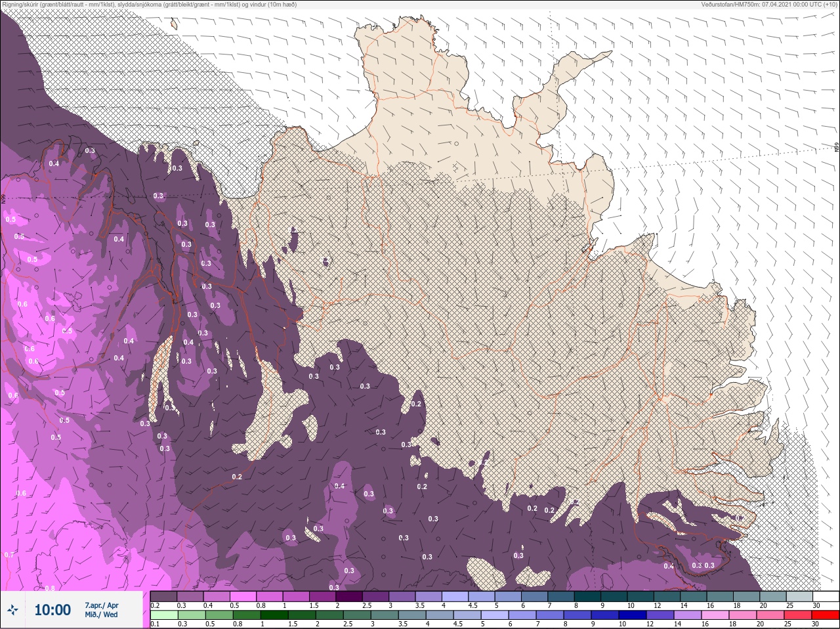Viewport: 840px width, 629px height.
Task: Select the light pink 16–18 legend swatch
Action: click(x=716, y=615)
